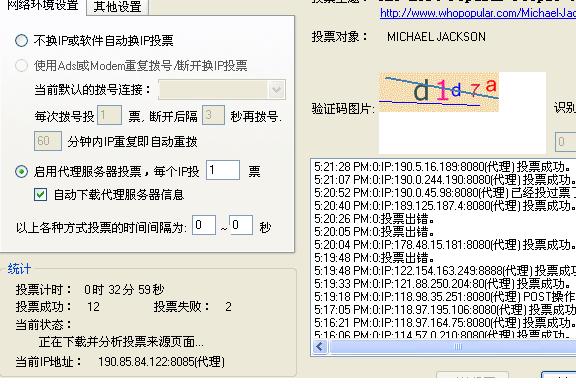Select the 启用代理服务器投票 radio button

click(x=21, y=172)
